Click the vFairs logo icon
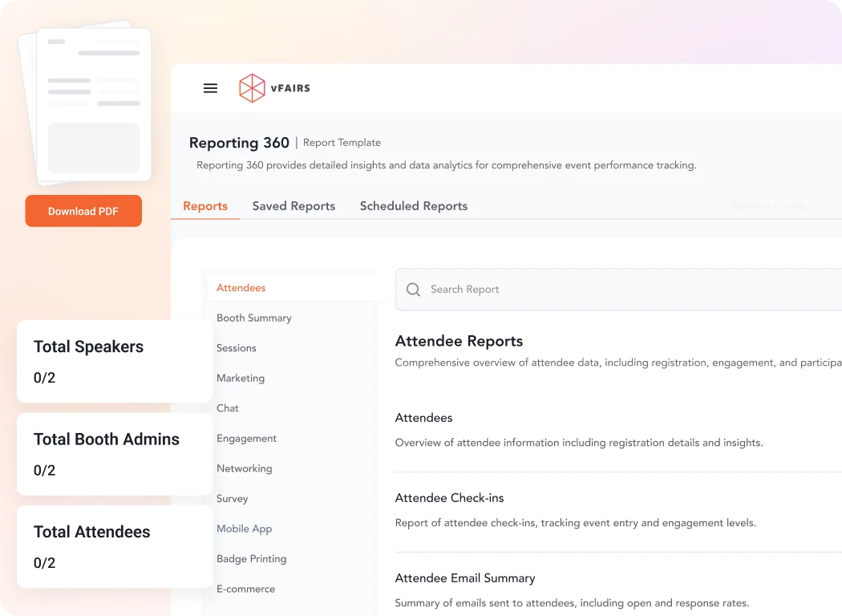Screen dimensions: 842x616 [252, 88]
